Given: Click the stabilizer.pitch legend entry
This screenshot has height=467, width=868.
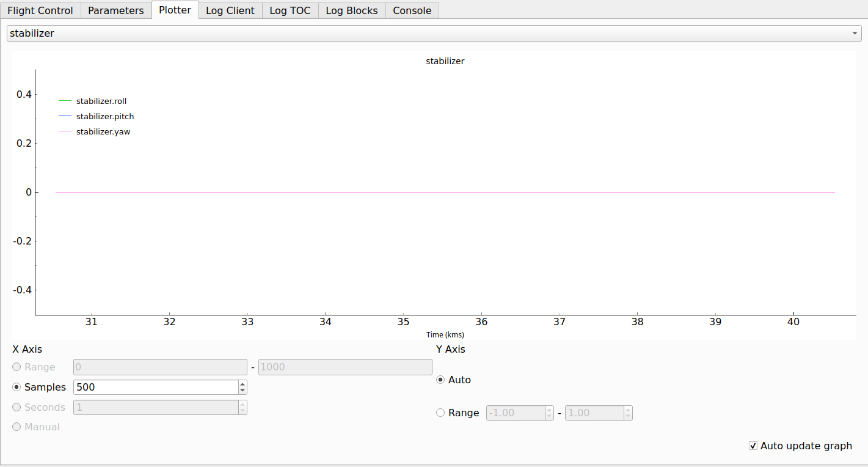Looking at the screenshot, I should point(104,117).
